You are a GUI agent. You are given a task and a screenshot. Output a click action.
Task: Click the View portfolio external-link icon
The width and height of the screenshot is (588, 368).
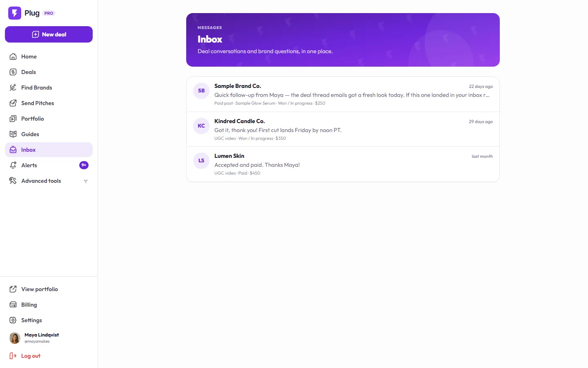tap(13, 289)
